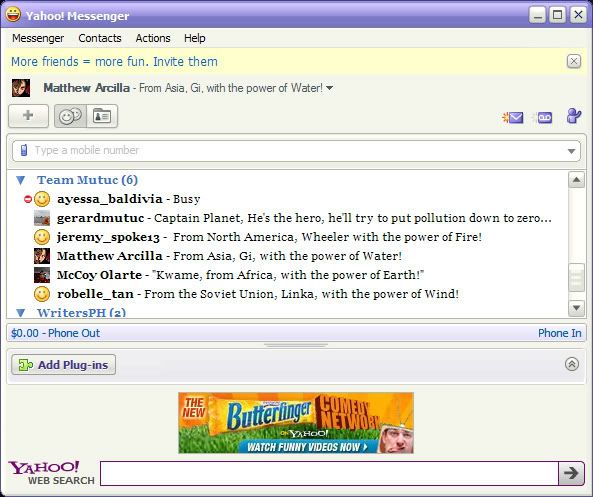
Task: Click robelle_tan's smiley avatar
Action: tap(42, 294)
